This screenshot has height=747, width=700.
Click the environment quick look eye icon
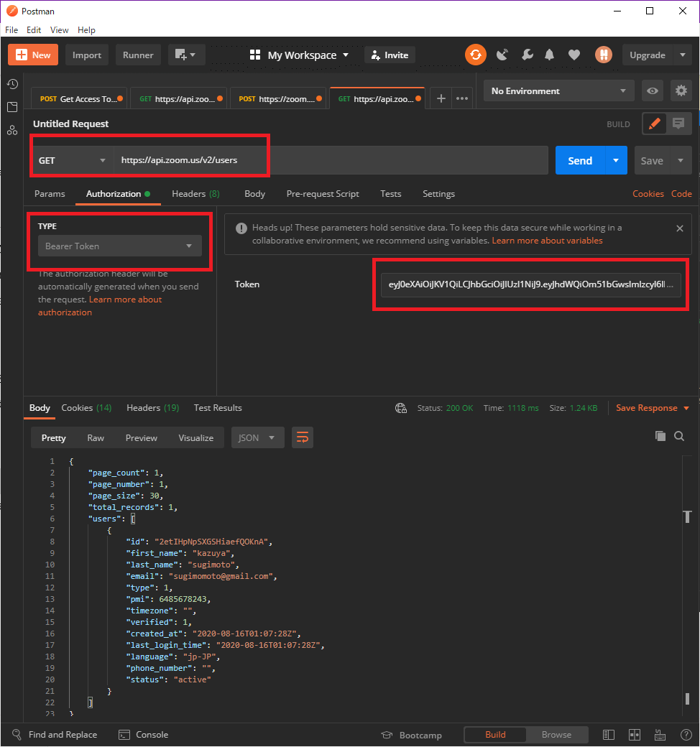pyautogui.click(x=653, y=91)
